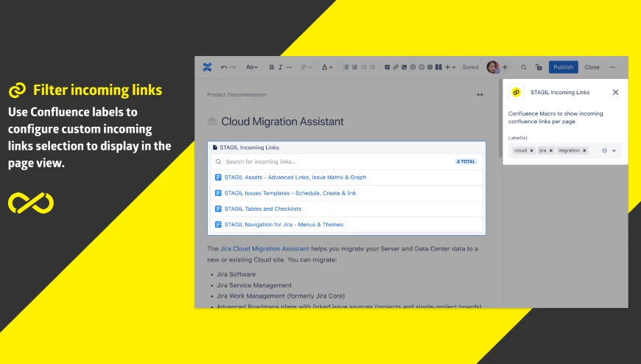This screenshot has height=364, width=641.
Task: Click the 4 TOTAL badge
Action: (466, 161)
